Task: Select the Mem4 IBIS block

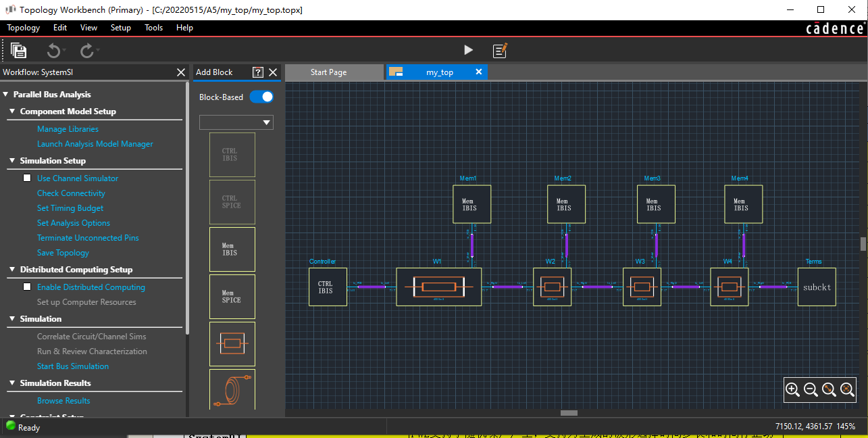Action: tap(744, 204)
